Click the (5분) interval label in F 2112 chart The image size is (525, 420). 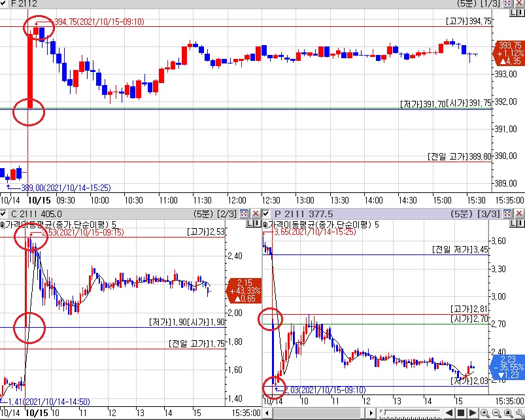coord(467,3)
